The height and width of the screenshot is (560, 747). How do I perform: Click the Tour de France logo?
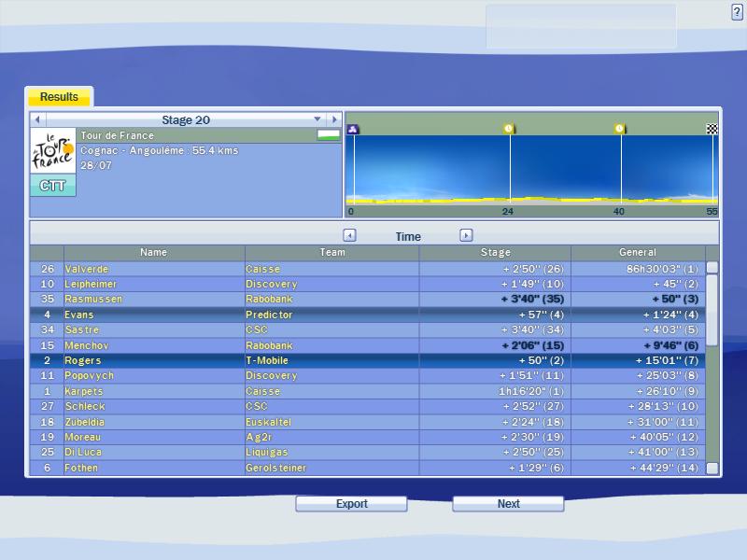tap(52, 151)
